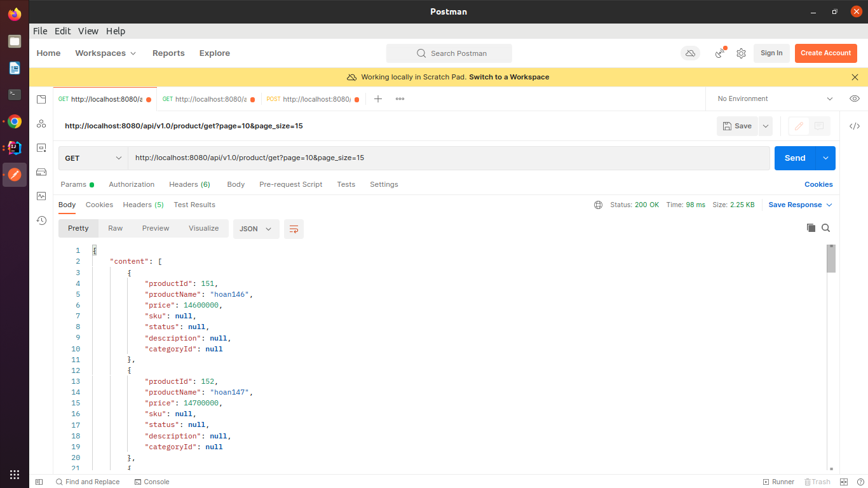Click the request URL input field
Image resolution: width=868 pixels, height=488 pixels.
pos(449,158)
